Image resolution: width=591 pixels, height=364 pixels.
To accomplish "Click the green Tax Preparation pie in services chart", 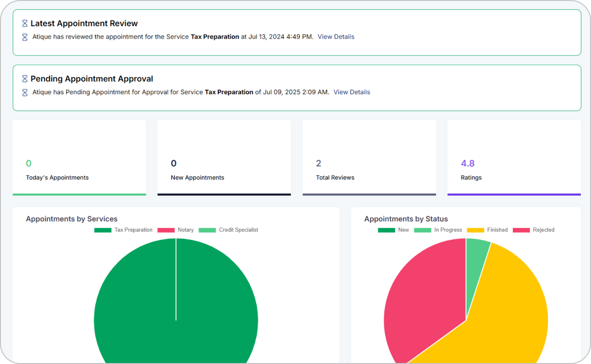I will (176, 309).
